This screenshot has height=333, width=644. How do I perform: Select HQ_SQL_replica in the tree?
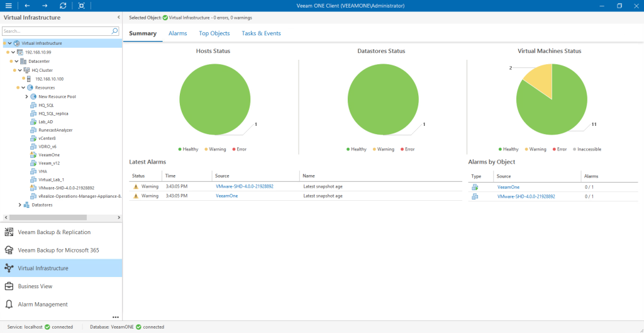pos(53,113)
